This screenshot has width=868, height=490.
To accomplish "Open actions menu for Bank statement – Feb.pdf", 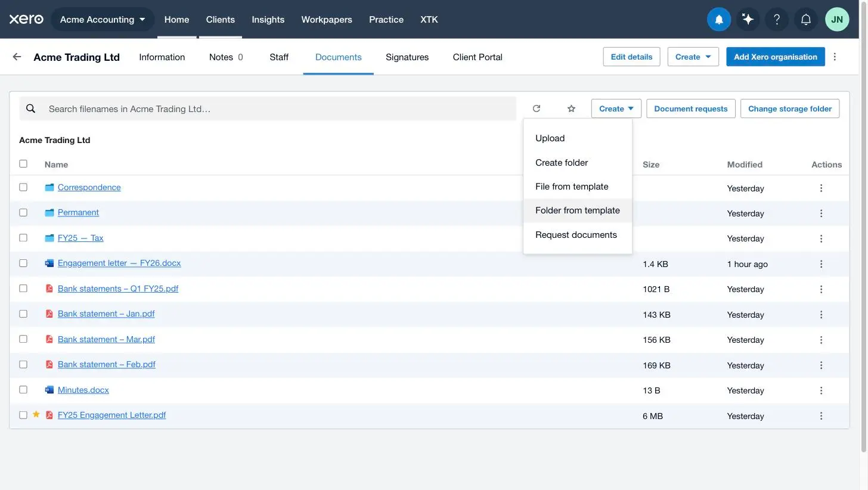I will (821, 365).
